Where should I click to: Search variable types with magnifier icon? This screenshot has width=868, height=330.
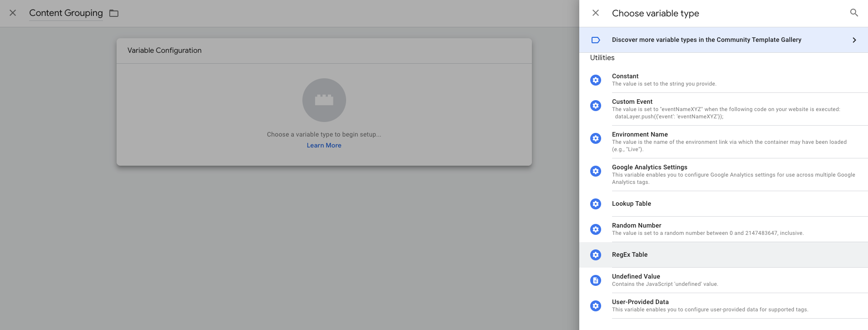[x=854, y=13]
